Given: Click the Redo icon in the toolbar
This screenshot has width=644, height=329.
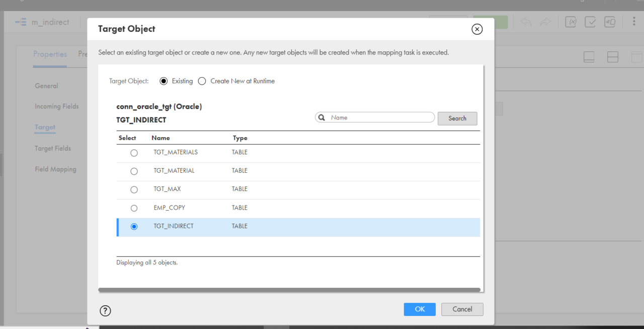Looking at the screenshot, I should 545,22.
